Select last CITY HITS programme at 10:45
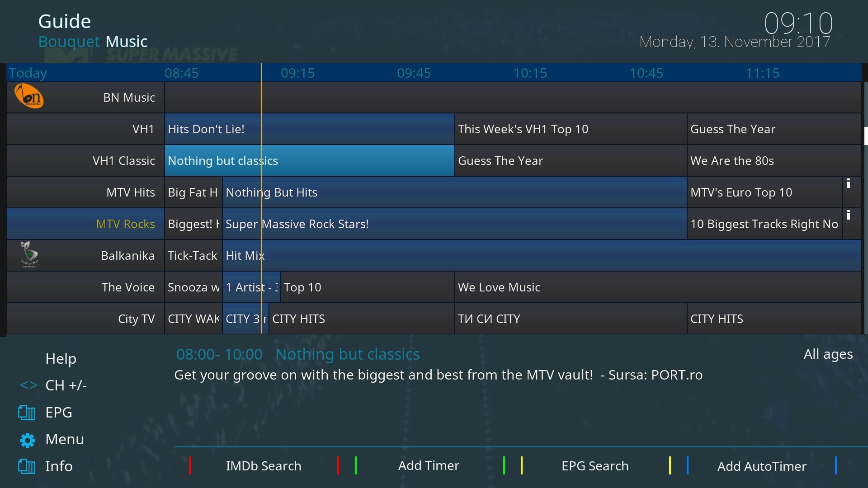The image size is (868, 488). point(774,319)
